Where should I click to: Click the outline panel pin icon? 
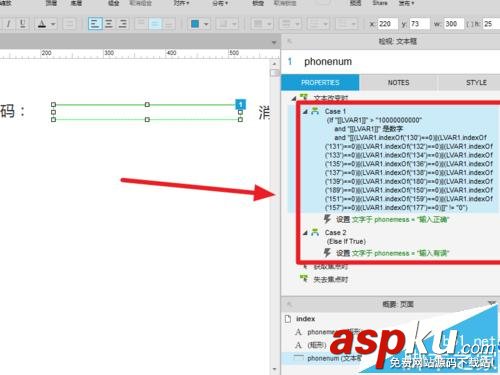coord(290,304)
